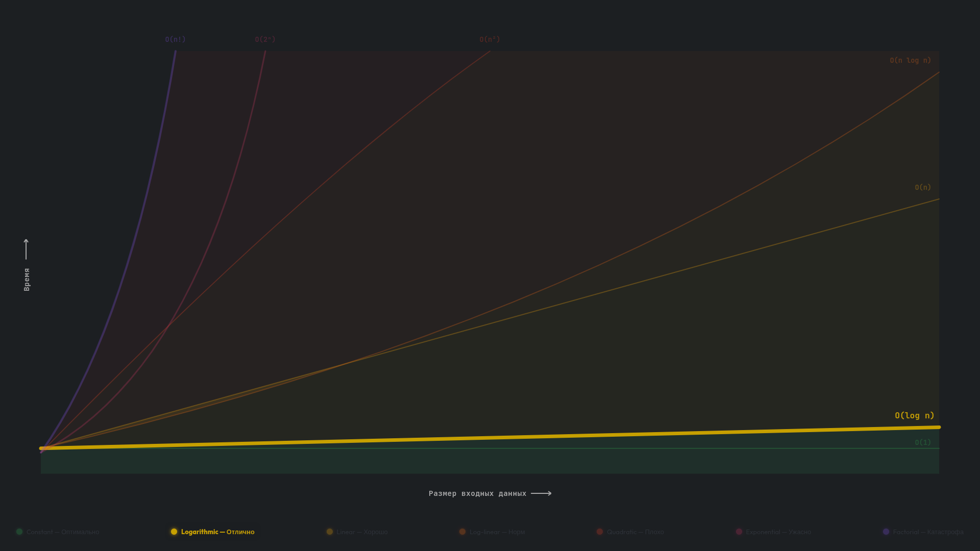Select the Logarithmic — Отлично legend label
The image size is (980, 551).
[x=217, y=532]
